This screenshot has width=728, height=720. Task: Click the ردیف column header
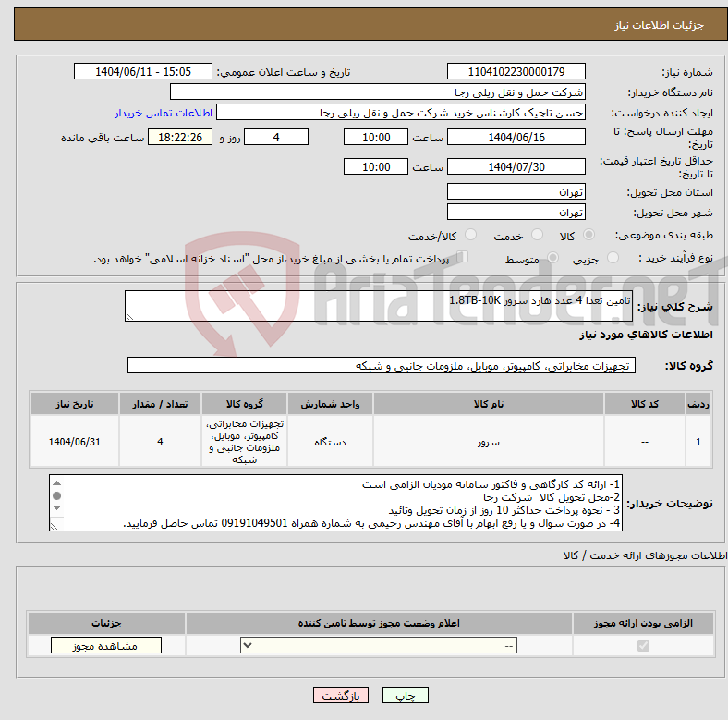click(698, 404)
